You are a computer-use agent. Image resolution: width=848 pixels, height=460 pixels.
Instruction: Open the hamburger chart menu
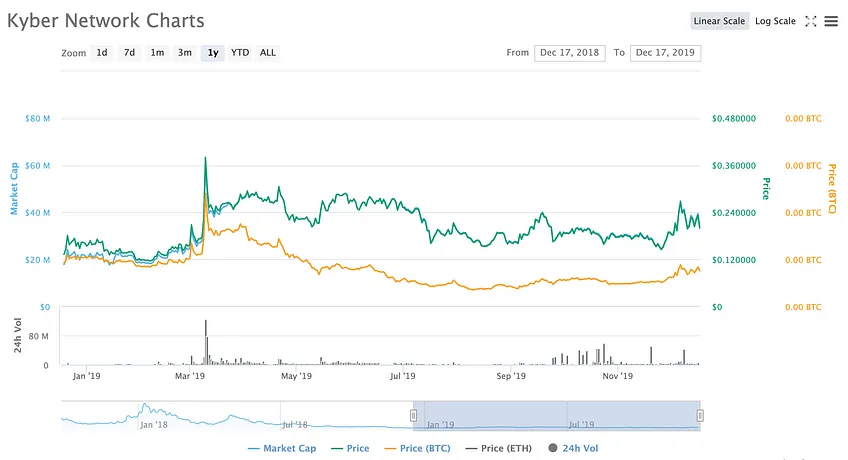click(831, 21)
